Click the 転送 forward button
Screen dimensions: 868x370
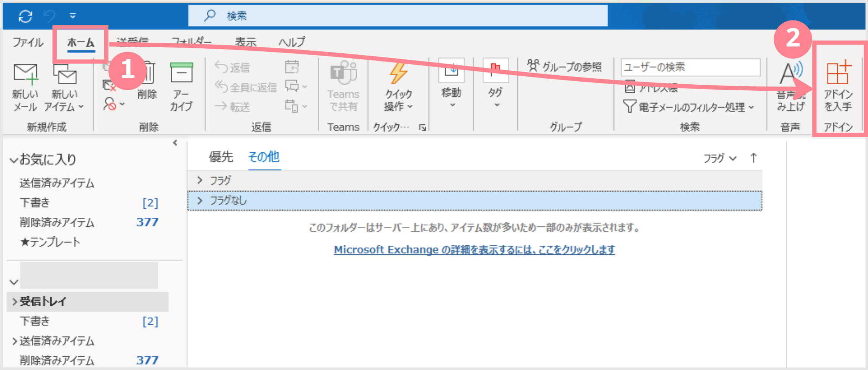[x=233, y=107]
